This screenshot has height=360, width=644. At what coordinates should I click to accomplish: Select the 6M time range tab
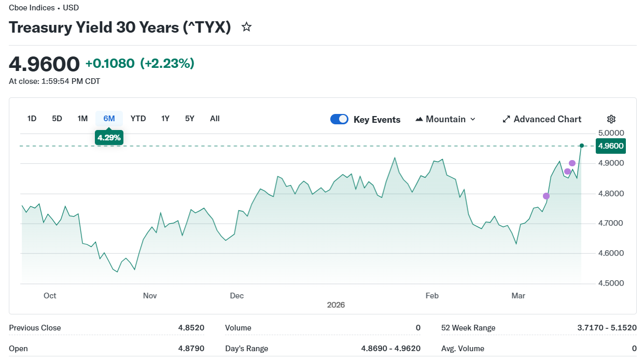pyautogui.click(x=109, y=119)
